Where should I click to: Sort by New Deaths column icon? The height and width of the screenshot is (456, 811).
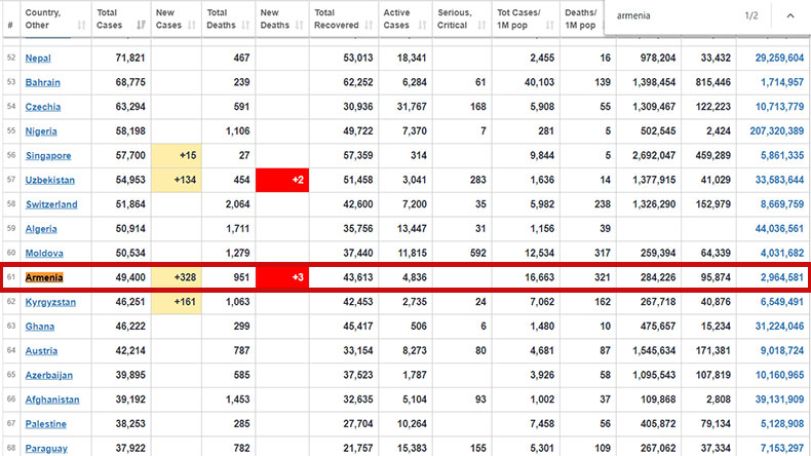tap(299, 25)
